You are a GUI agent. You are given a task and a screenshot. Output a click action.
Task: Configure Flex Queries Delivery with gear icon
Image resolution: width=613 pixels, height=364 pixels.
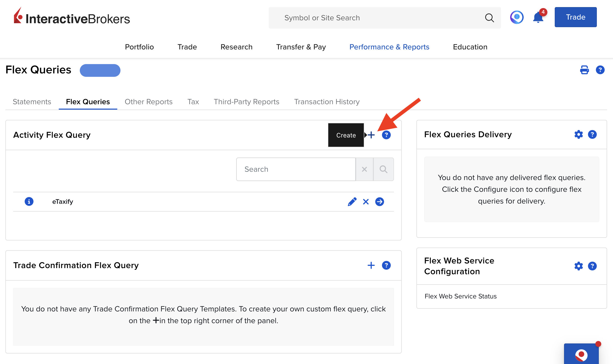pos(578,134)
